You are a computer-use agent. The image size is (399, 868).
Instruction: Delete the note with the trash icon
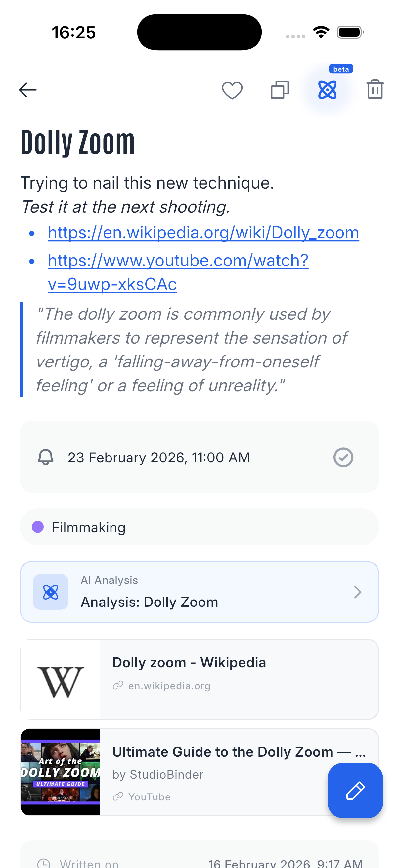(x=375, y=90)
